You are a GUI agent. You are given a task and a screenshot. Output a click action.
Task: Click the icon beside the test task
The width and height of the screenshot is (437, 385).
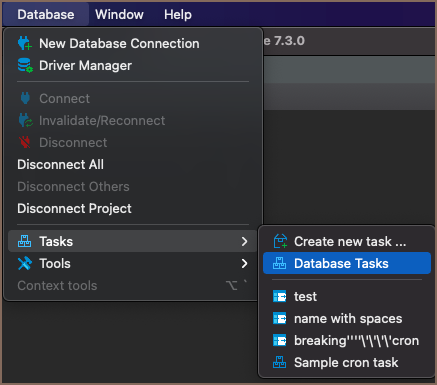coord(280,296)
